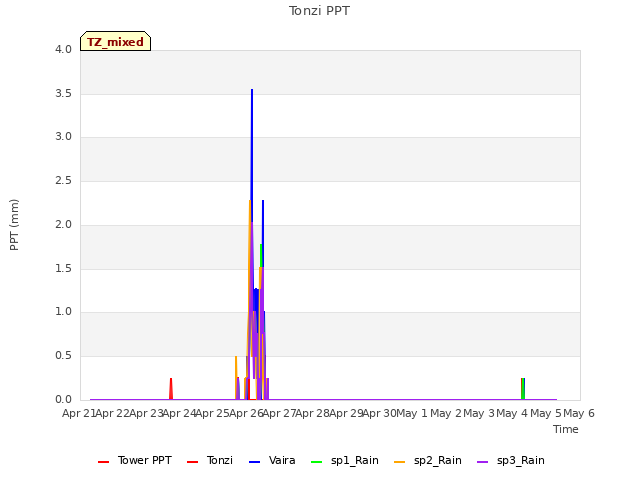The height and width of the screenshot is (480, 640).
Task: Click the purple sp3_Rain legend swatch
Action: point(482,462)
